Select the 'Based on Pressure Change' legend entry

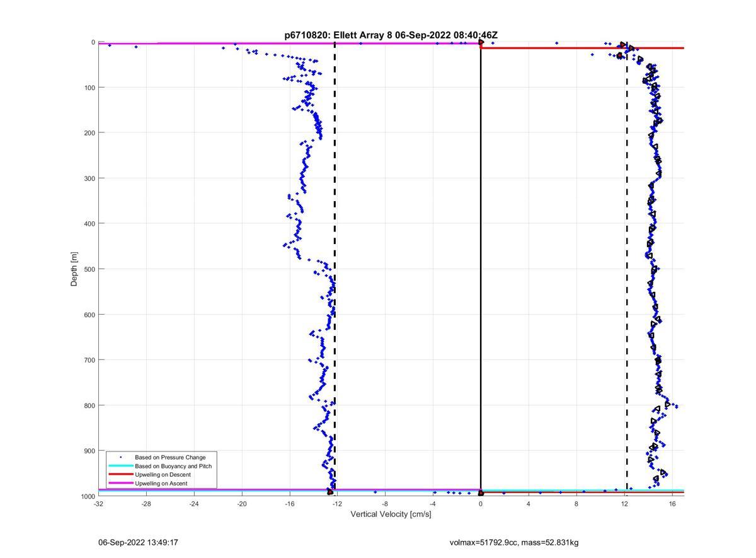(170, 457)
